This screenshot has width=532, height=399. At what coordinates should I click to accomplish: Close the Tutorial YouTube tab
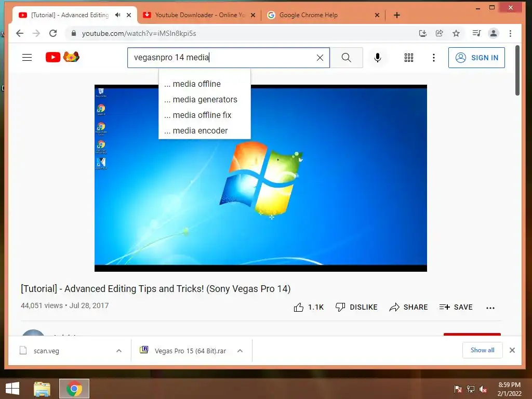click(x=129, y=15)
